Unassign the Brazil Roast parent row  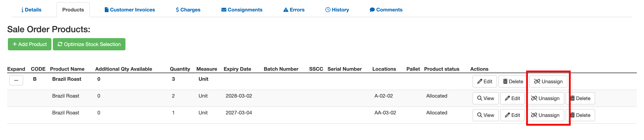pyautogui.click(x=548, y=81)
